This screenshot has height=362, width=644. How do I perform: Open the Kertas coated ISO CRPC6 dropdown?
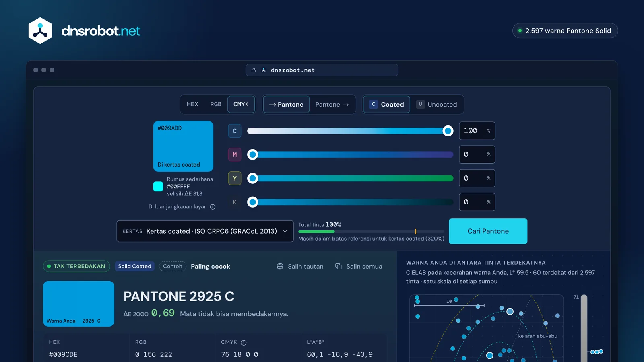[205, 231]
